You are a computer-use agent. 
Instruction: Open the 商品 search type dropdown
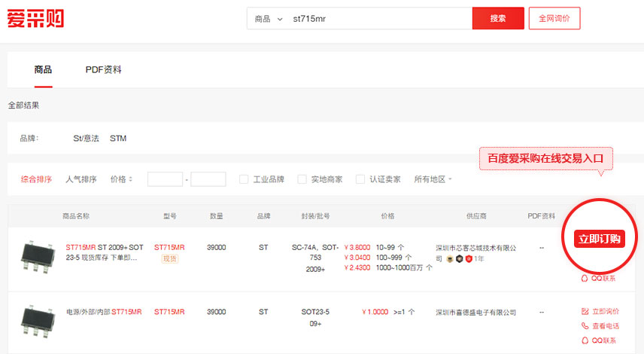click(x=269, y=19)
